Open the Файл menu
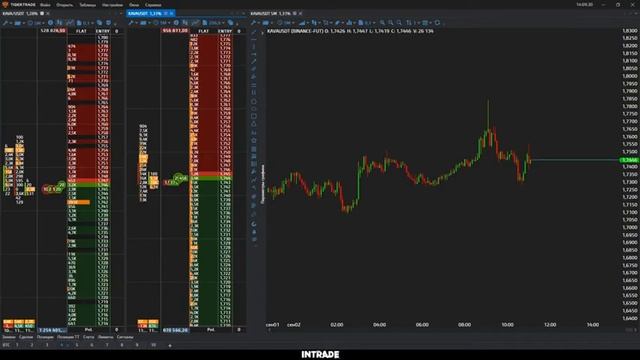This screenshot has height=360, width=640. [45, 5]
